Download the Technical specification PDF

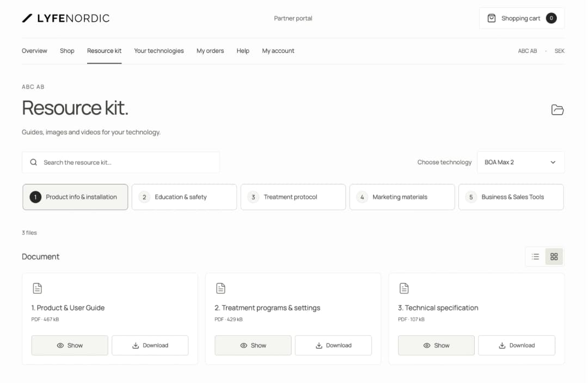517,345
